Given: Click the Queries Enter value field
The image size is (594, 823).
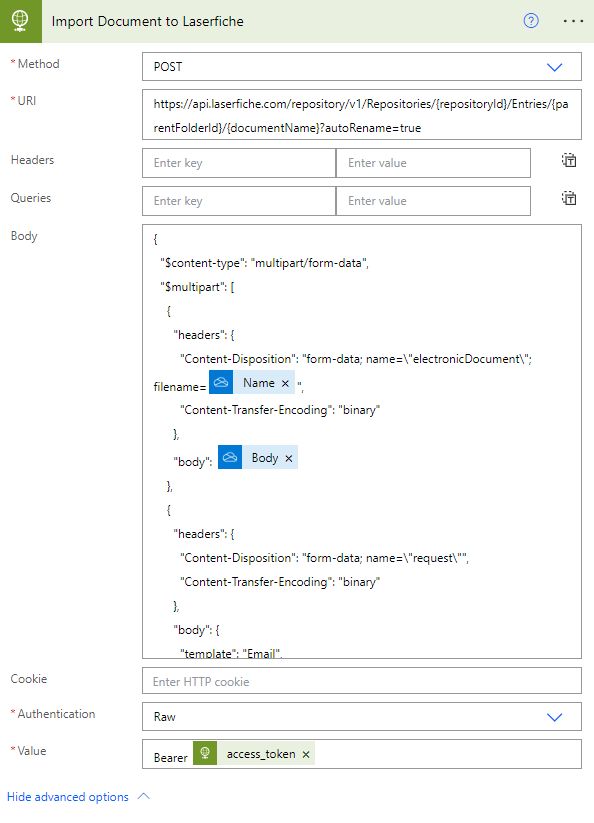Looking at the screenshot, I should click(433, 201).
